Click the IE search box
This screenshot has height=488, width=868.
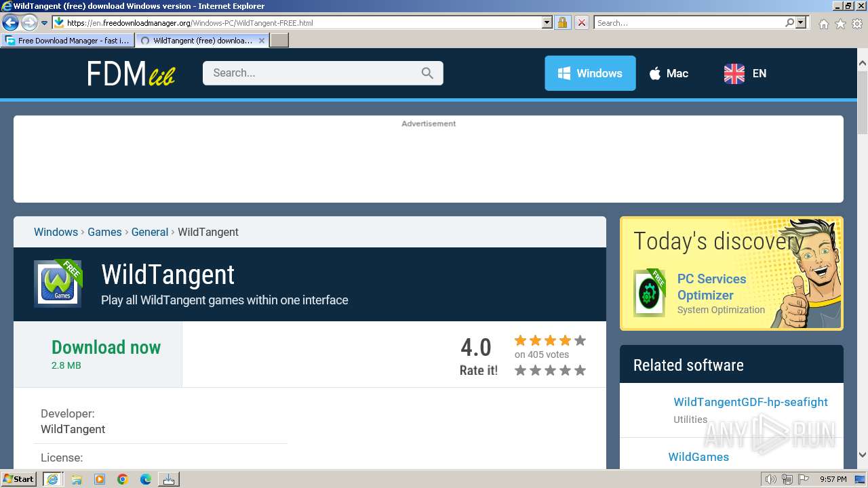point(688,22)
